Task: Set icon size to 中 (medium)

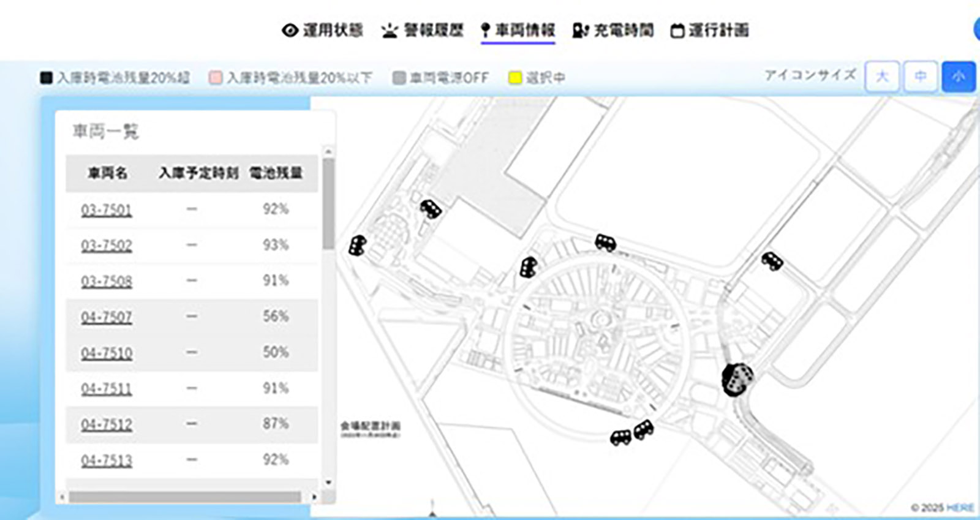Action: tap(920, 77)
